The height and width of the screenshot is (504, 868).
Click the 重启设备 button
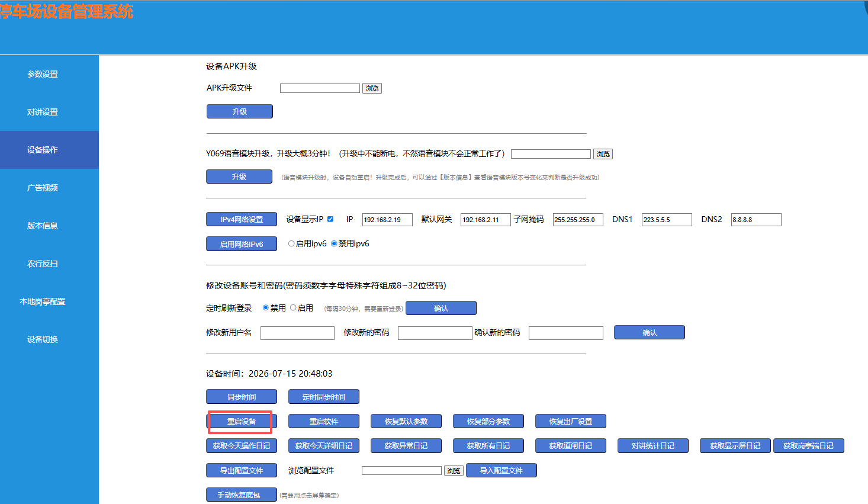tap(242, 422)
